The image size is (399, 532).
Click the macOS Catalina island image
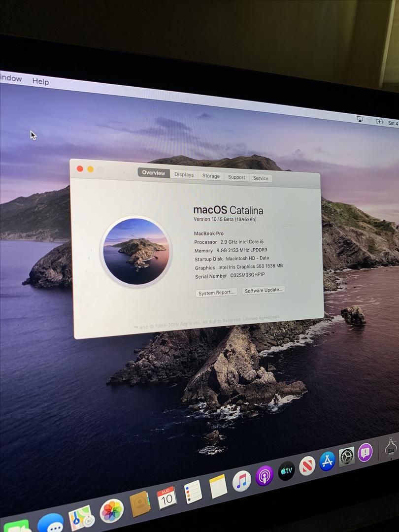click(136, 251)
